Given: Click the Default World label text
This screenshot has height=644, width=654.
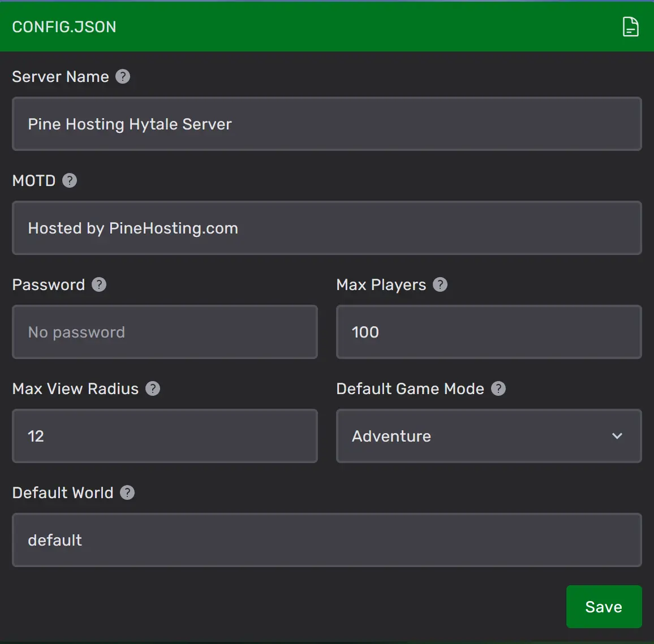Looking at the screenshot, I should click(x=63, y=492).
